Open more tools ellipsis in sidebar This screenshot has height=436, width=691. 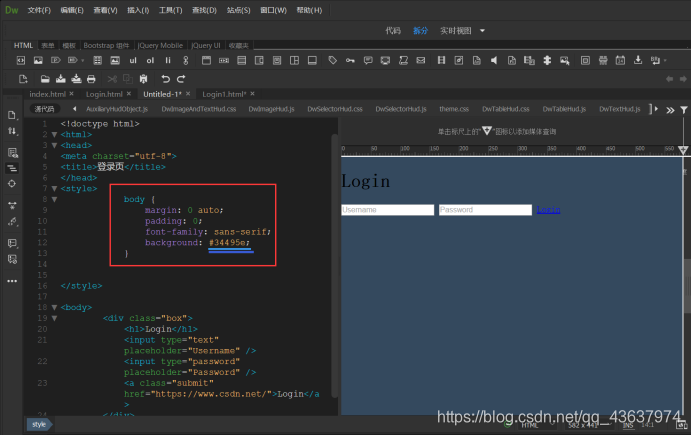(12, 281)
